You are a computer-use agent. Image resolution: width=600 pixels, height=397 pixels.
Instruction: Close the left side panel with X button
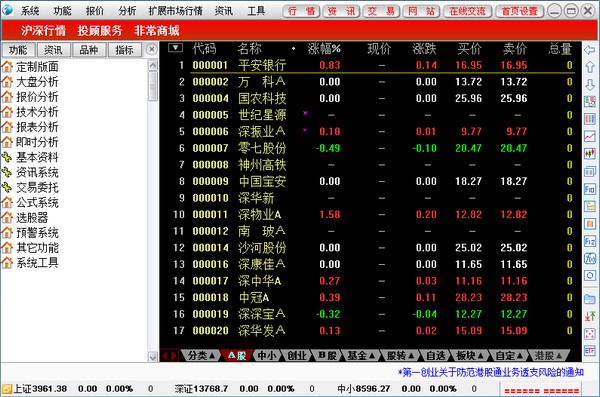pos(152,49)
